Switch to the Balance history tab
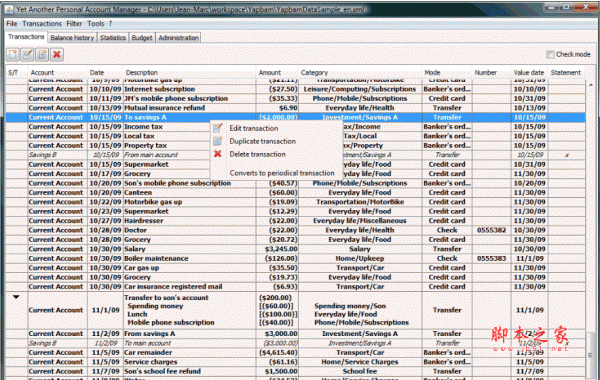 72,38
